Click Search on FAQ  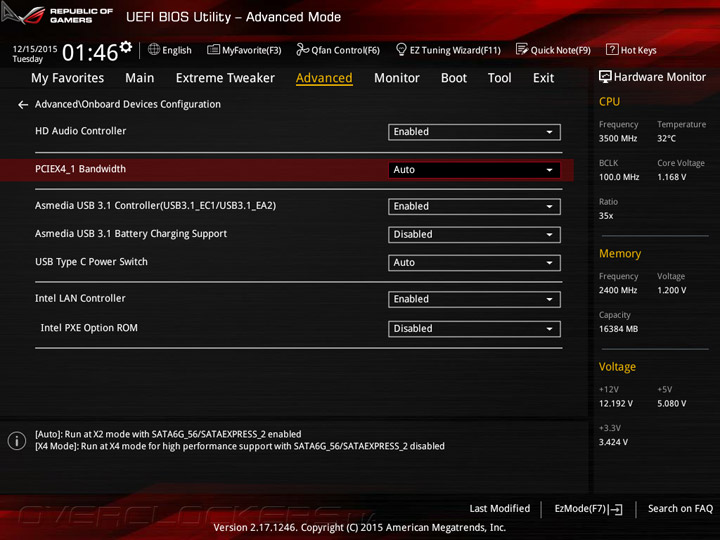(680, 509)
